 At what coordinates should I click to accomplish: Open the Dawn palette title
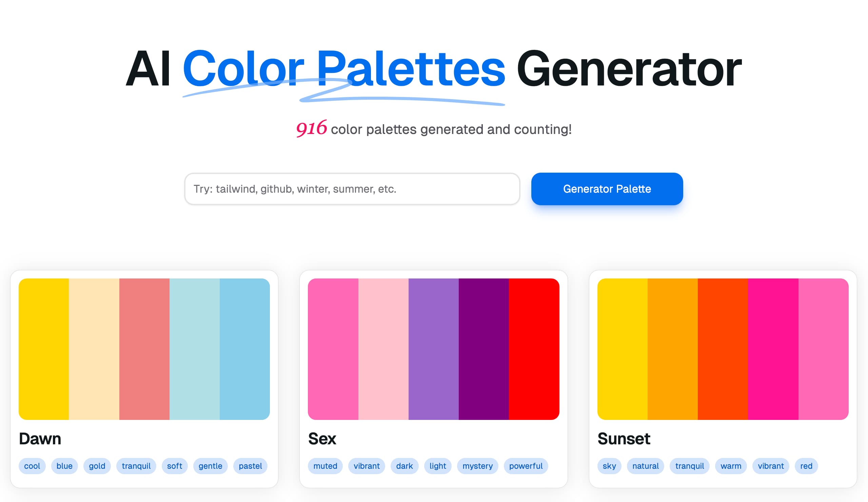tap(40, 439)
